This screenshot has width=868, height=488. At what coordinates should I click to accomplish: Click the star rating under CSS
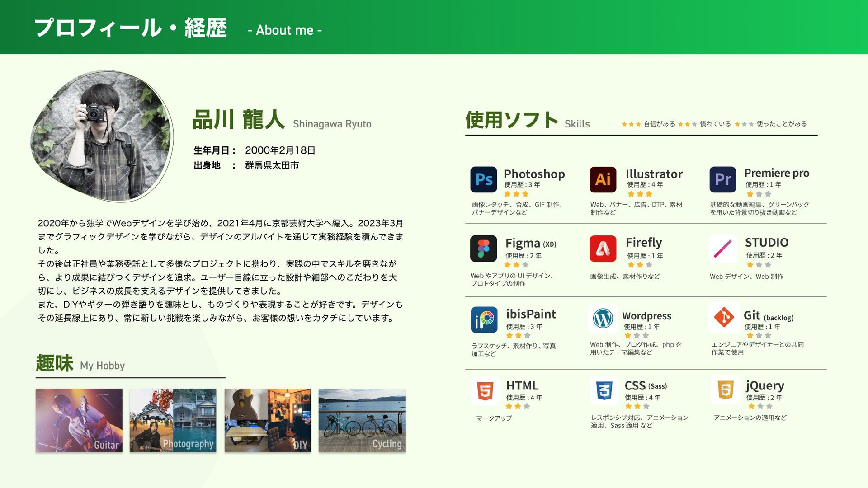637,406
